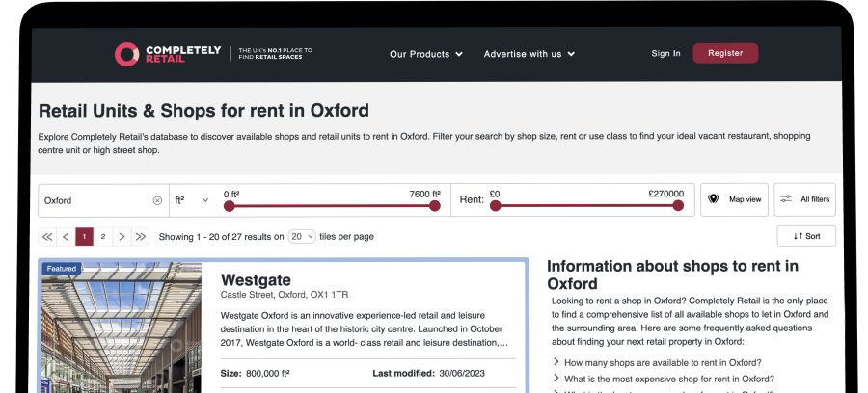Screen dimensions: 868x393
Task: Click the 800,000 ft² size value
Action: [x=267, y=373]
